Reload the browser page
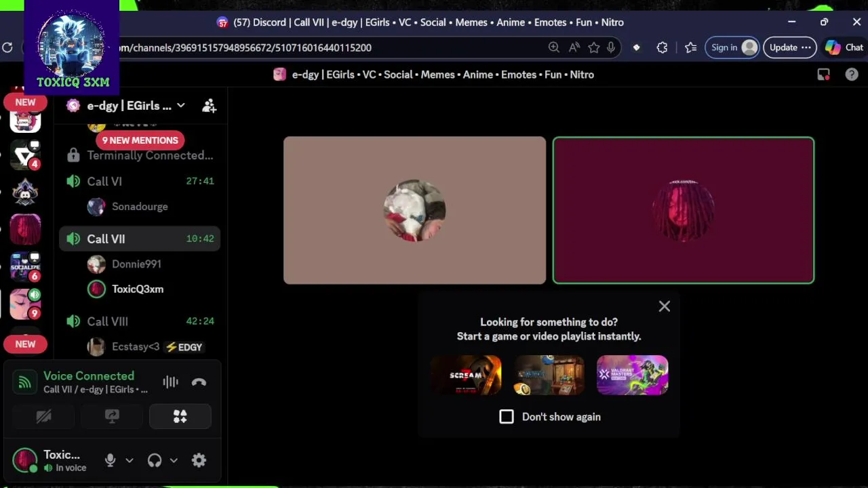Viewport: 868px width, 488px height. click(x=7, y=47)
